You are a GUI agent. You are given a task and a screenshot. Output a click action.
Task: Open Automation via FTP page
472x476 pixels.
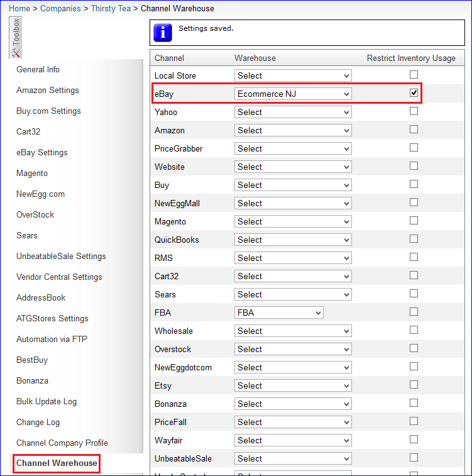pyautogui.click(x=52, y=339)
